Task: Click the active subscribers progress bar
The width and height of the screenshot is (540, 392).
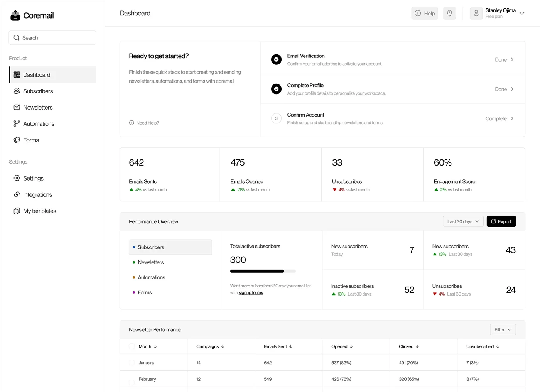Action: (x=263, y=271)
